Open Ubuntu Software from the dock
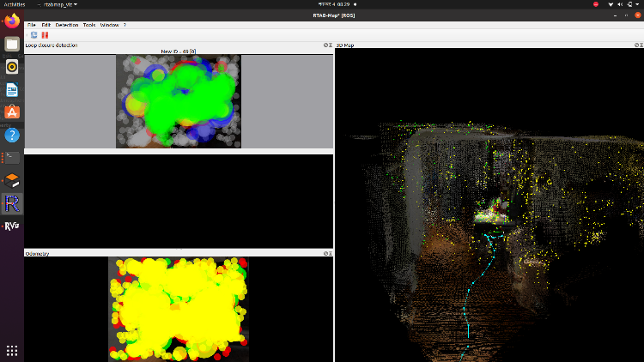This screenshot has height=362, width=644. [12, 112]
